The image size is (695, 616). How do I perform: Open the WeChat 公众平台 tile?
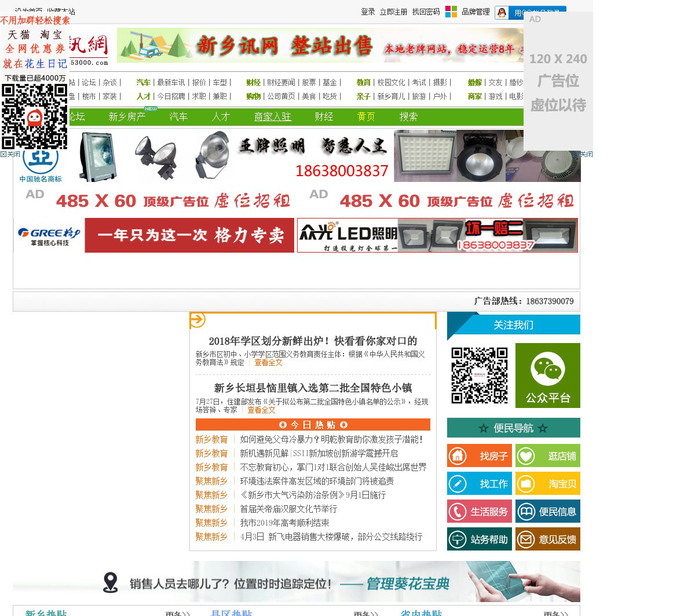tap(547, 376)
